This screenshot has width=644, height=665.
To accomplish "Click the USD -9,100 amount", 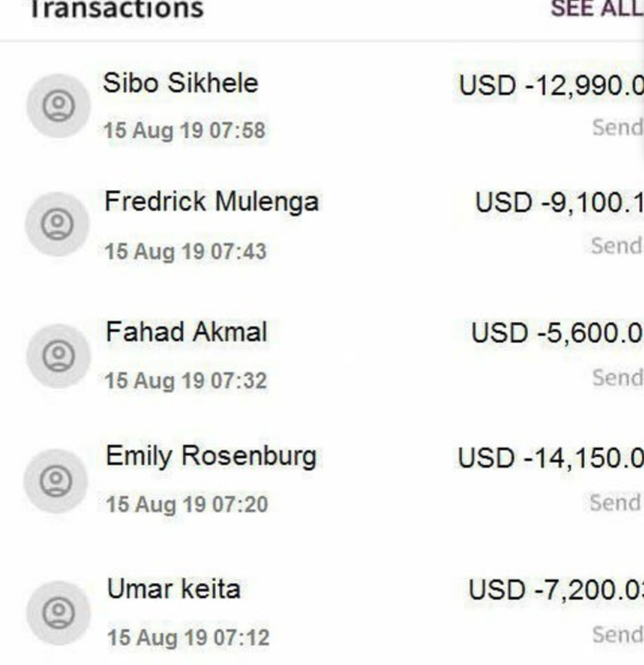I will pyautogui.click(x=559, y=203).
